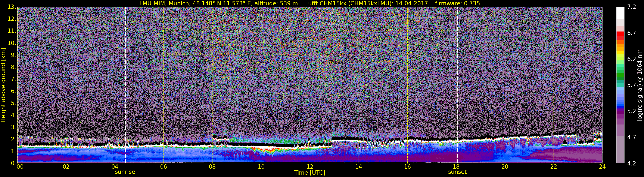This screenshot has width=644, height=177.
Task: Click the Time [UTC] axis label
Action: click(310, 173)
